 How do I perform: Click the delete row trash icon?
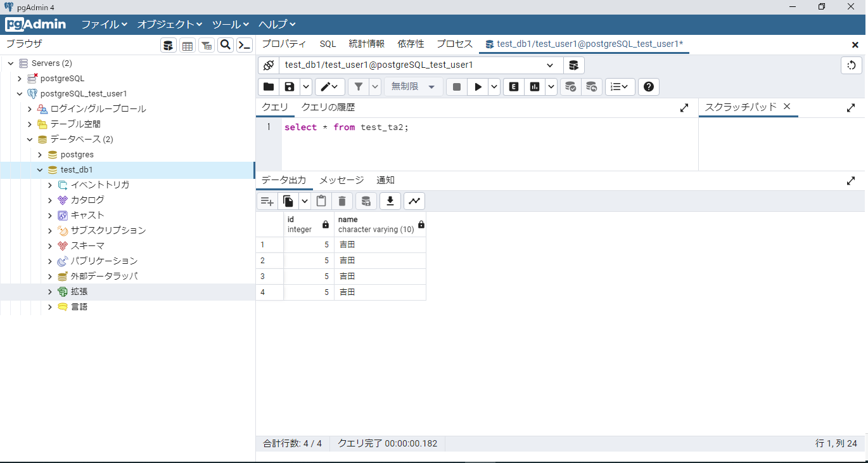click(x=341, y=201)
